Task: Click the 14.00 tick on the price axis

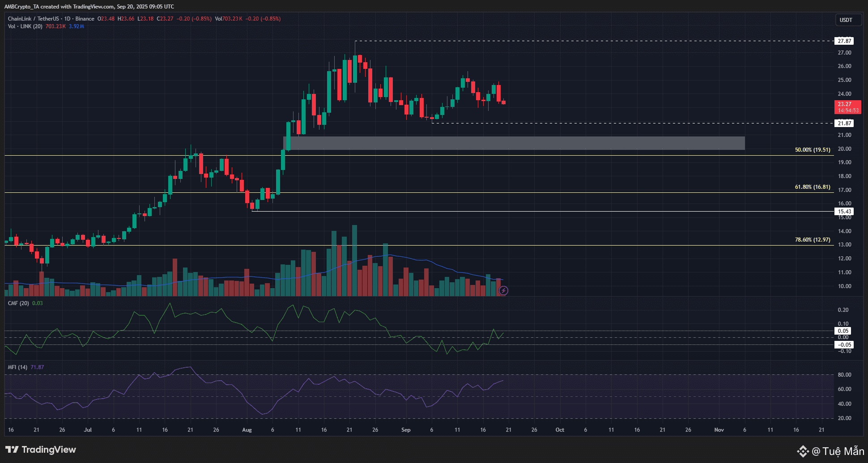Action: 845,231
